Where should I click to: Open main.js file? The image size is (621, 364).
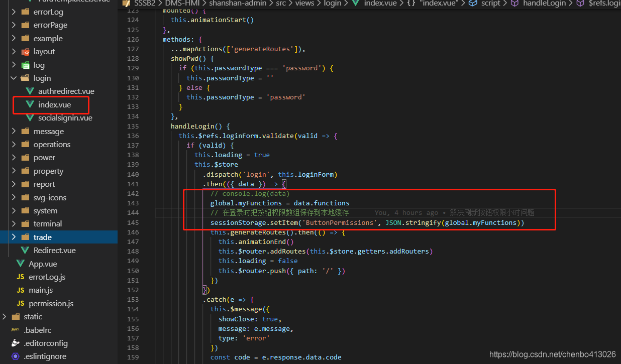(41, 290)
